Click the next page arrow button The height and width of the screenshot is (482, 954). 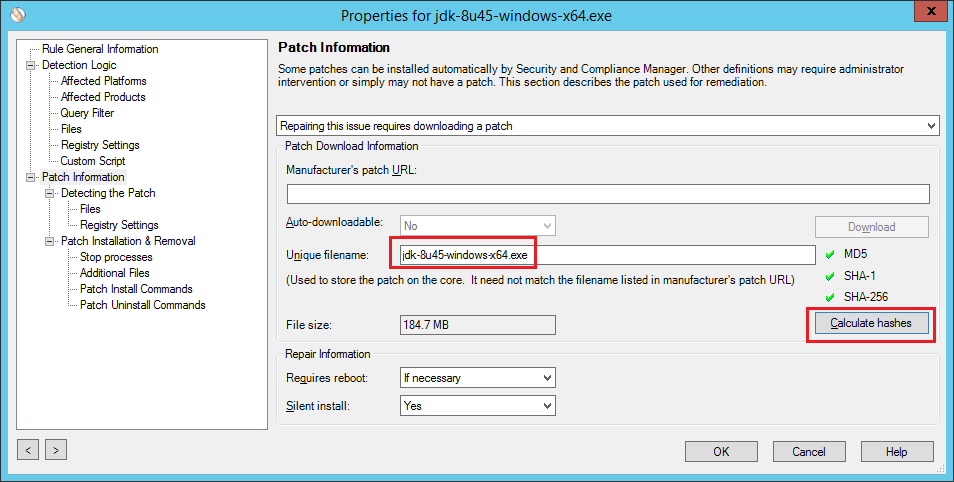(x=56, y=451)
